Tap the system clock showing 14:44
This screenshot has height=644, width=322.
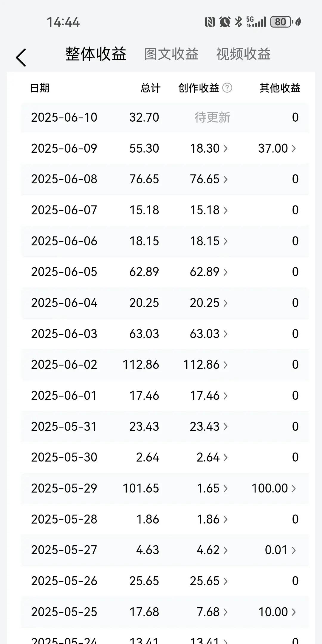coord(63,22)
